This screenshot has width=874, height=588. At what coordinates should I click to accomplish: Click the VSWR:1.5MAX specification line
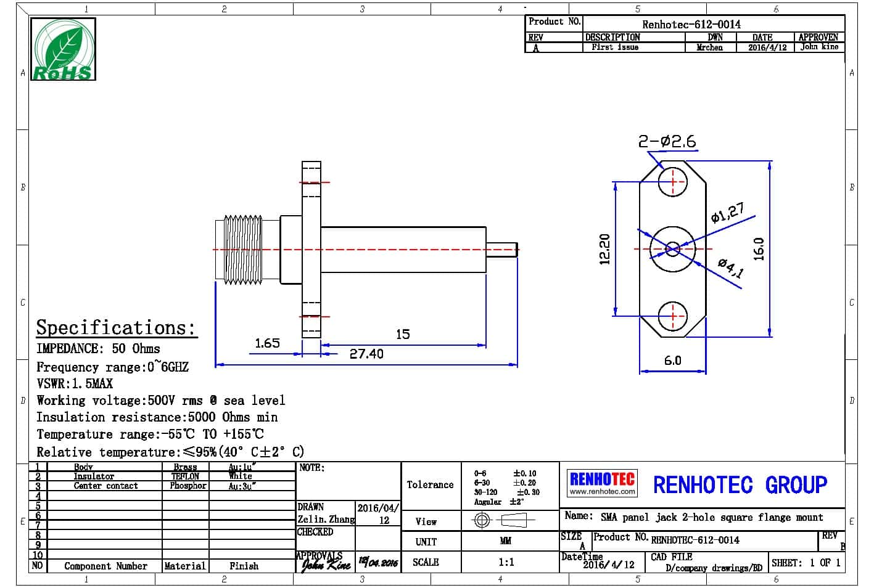[x=75, y=383]
